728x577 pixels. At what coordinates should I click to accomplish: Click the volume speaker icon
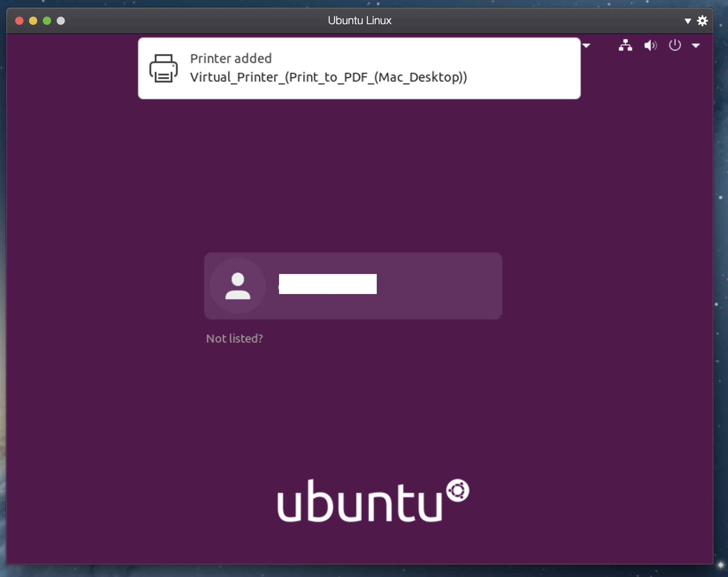(x=650, y=45)
